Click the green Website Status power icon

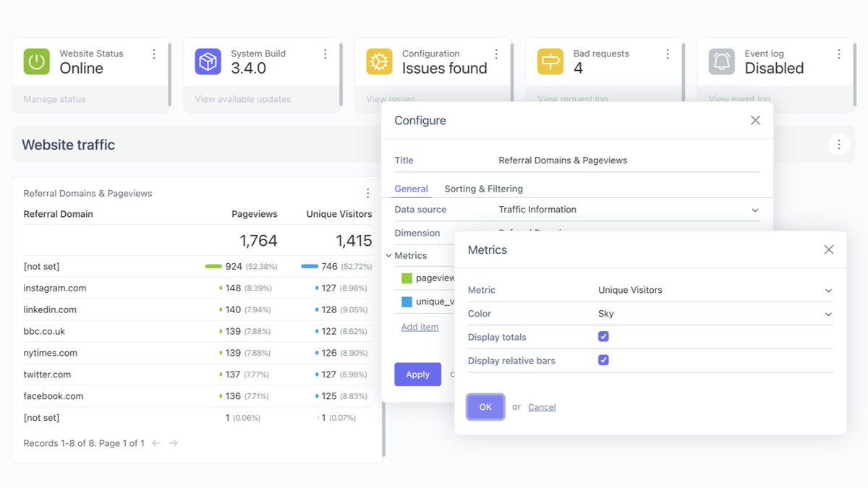(36, 61)
